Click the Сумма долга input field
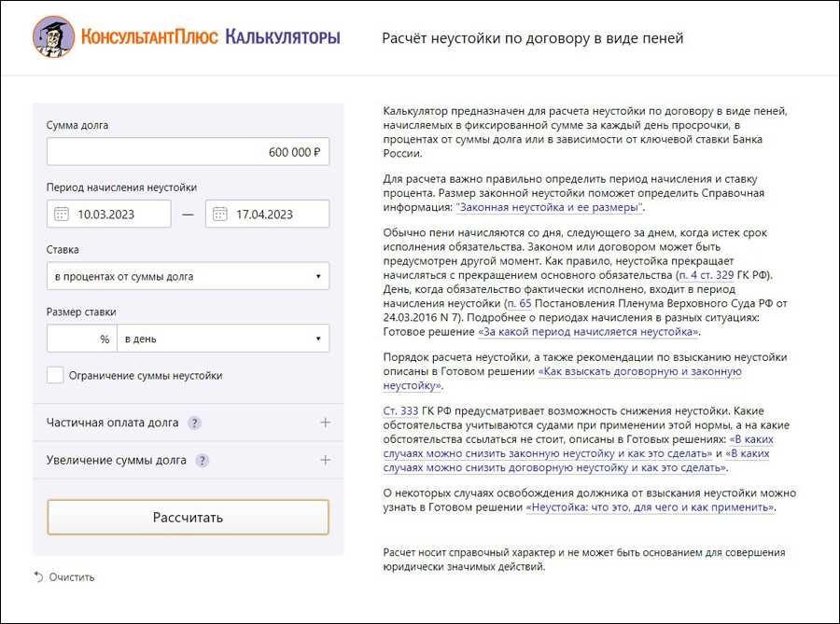The height and width of the screenshot is (624, 840). tap(188, 152)
